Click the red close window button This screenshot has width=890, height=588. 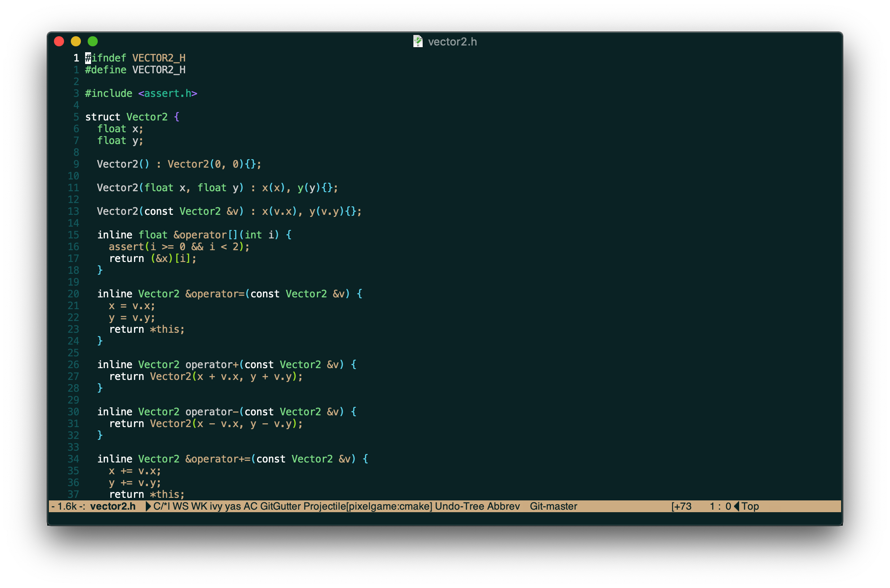[x=59, y=41]
